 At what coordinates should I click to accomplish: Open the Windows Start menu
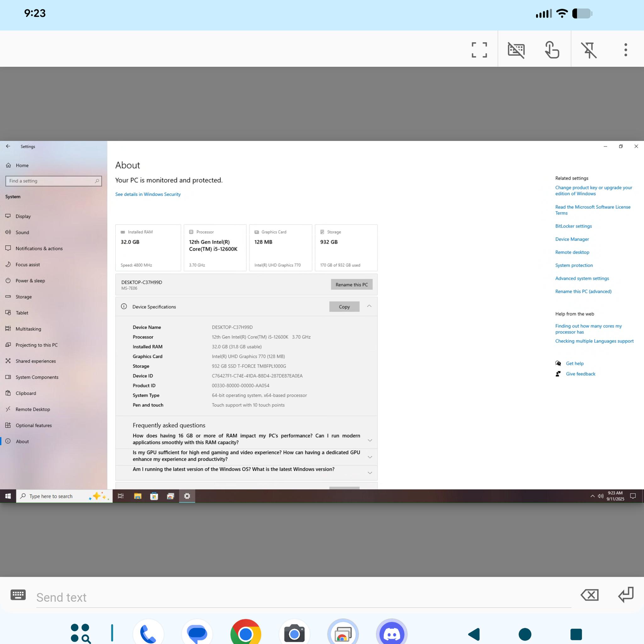click(8, 496)
